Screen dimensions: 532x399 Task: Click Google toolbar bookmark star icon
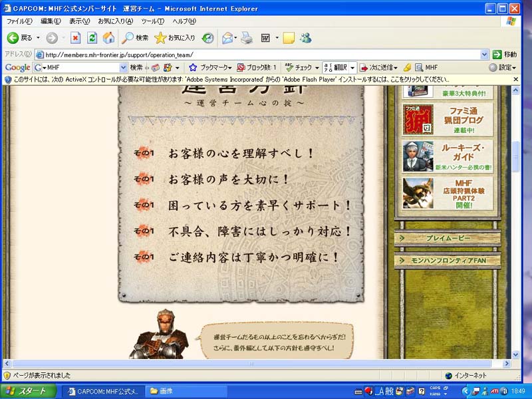[193, 68]
